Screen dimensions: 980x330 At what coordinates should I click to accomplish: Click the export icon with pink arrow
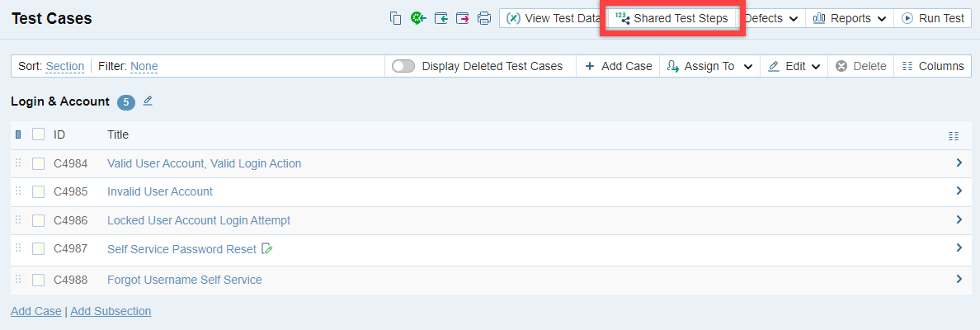[463, 18]
